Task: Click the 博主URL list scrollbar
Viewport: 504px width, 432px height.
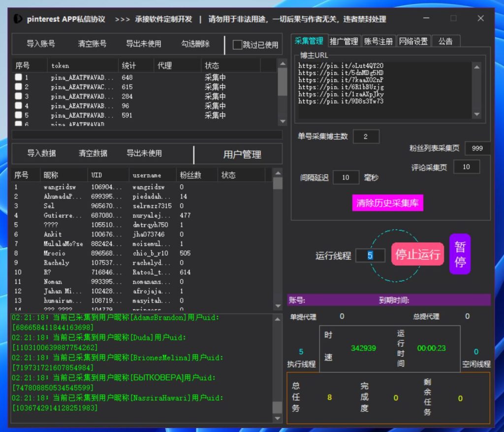Action: [x=476, y=89]
